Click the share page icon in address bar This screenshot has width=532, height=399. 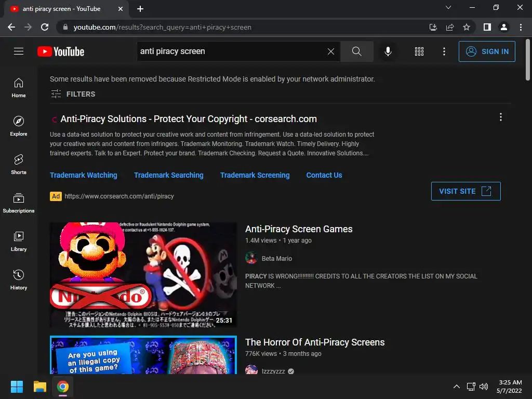[x=450, y=27]
